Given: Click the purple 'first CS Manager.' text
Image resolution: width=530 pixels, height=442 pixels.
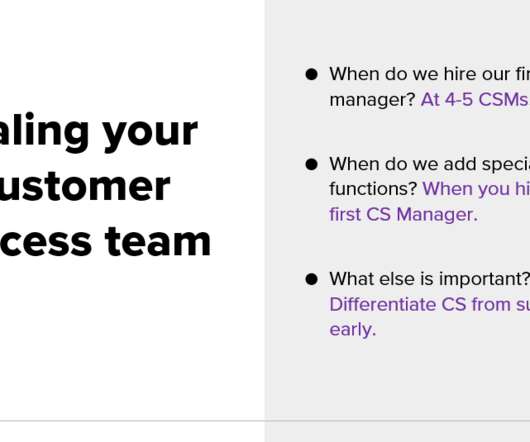Looking at the screenshot, I should click(404, 214).
